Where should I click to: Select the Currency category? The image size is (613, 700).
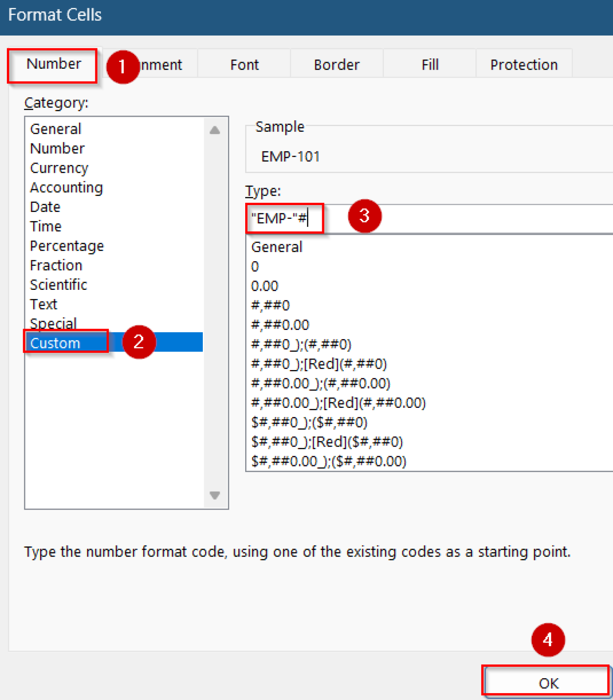[59, 168]
